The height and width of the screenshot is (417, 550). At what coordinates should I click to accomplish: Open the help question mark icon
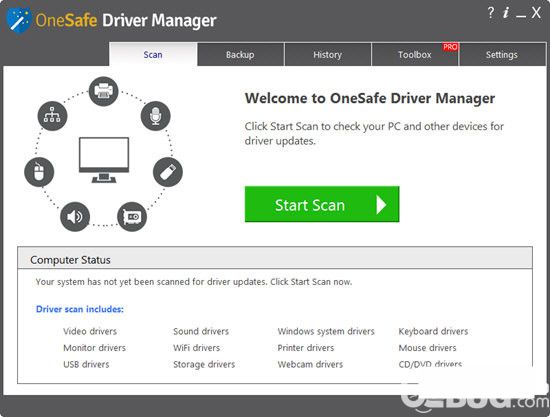coord(491,13)
